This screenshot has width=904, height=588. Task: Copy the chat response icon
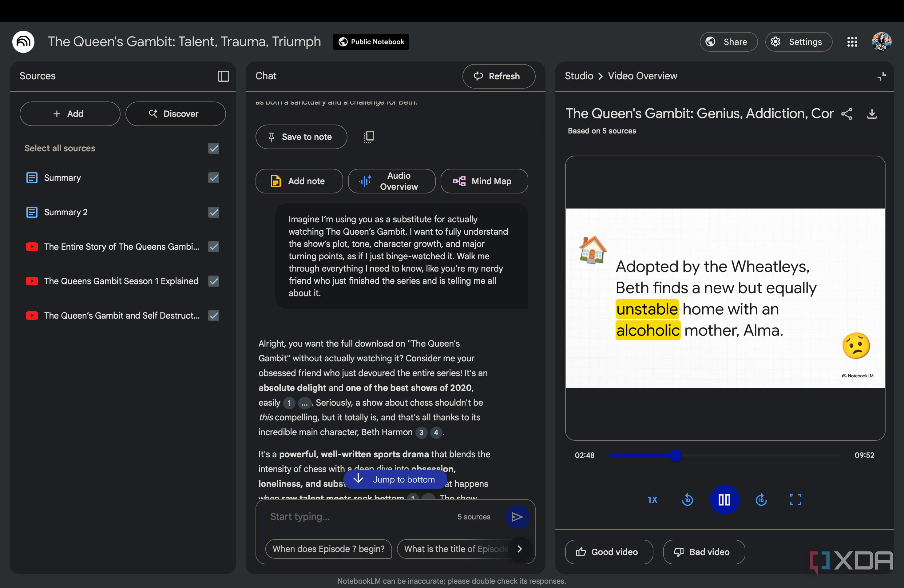pos(368,137)
